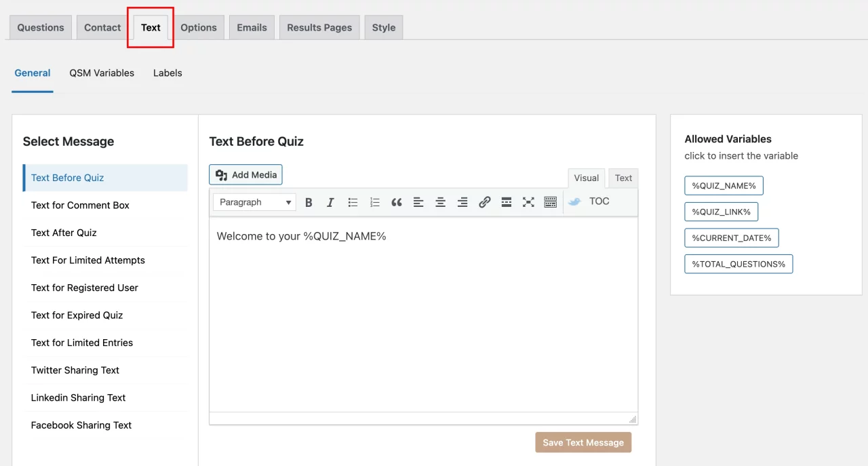Screen dimensions: 868x466
Task: Apply italic formatting
Action: [x=330, y=201]
